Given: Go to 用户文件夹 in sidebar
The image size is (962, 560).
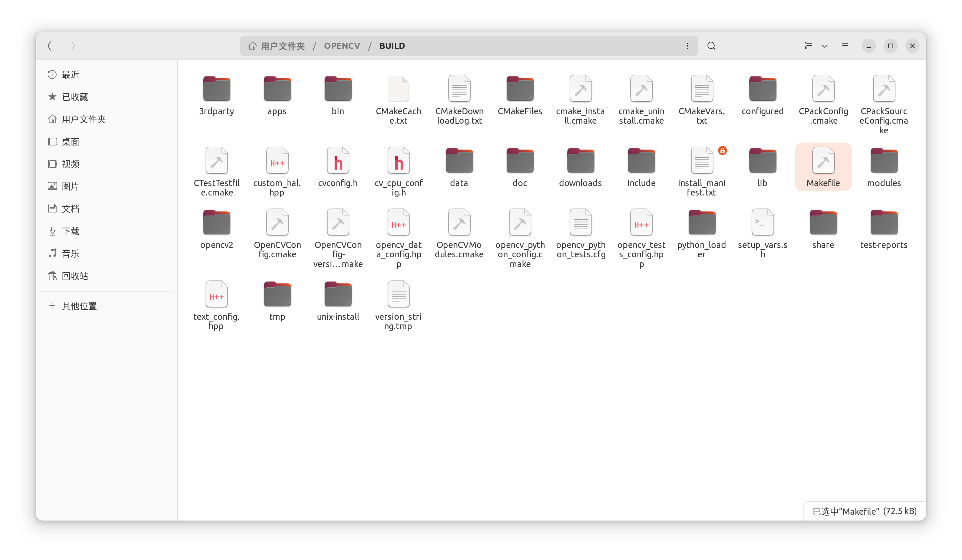Looking at the screenshot, I should 107,119.
